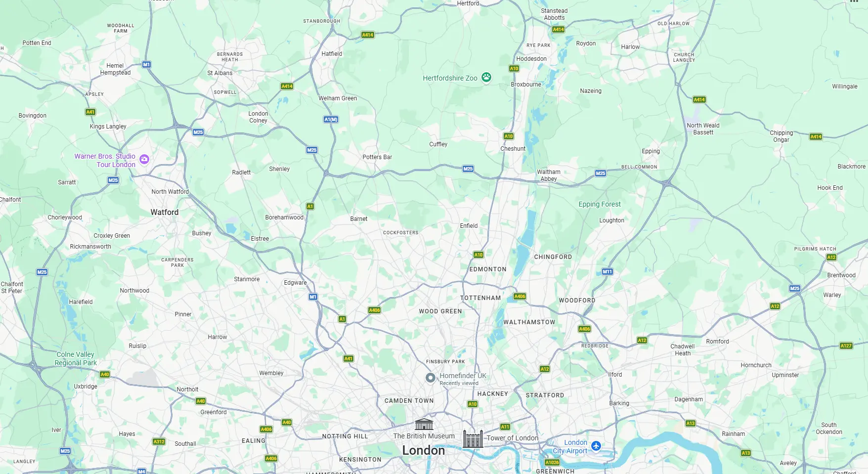868x474 pixels.
Task: Click the British Museum building icon
Action: [x=424, y=425]
